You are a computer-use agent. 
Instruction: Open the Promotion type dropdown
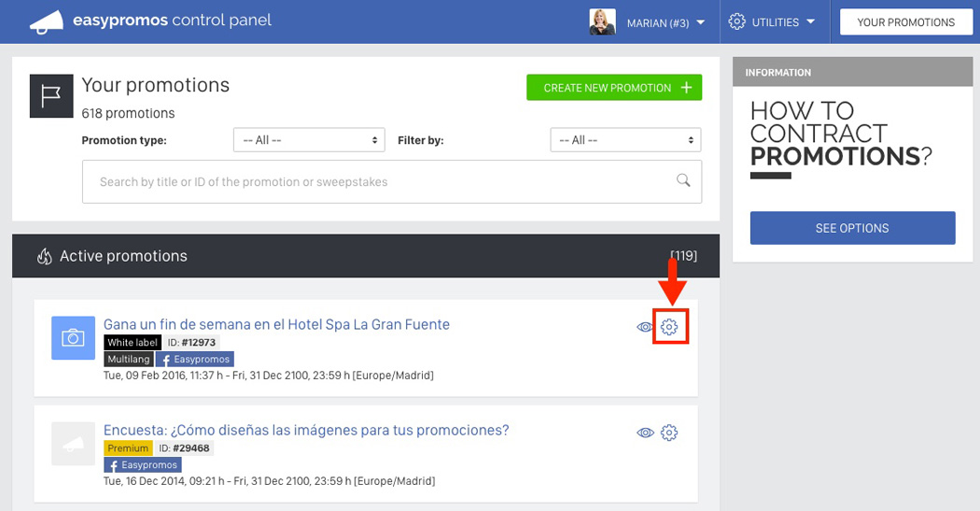point(309,140)
